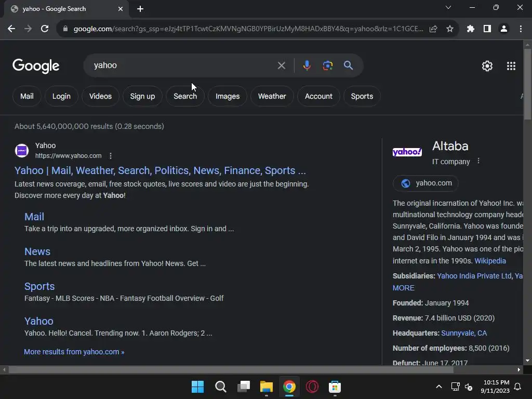Viewport: 532px width, 399px height.
Task: Open a new browser tab
Action: [140, 9]
